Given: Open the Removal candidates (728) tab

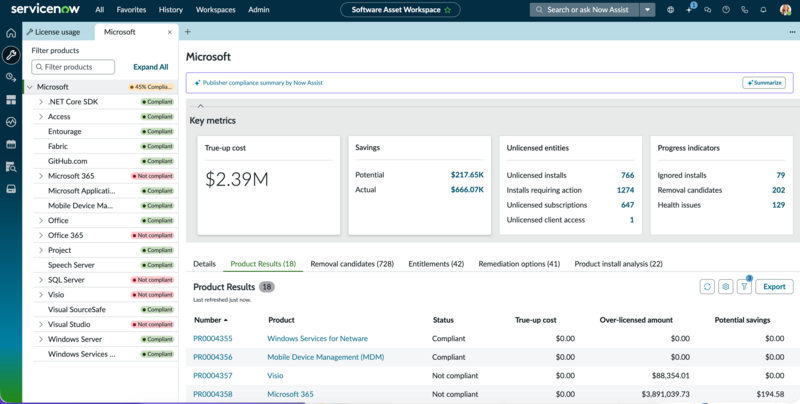Looking at the screenshot, I should 352,264.
